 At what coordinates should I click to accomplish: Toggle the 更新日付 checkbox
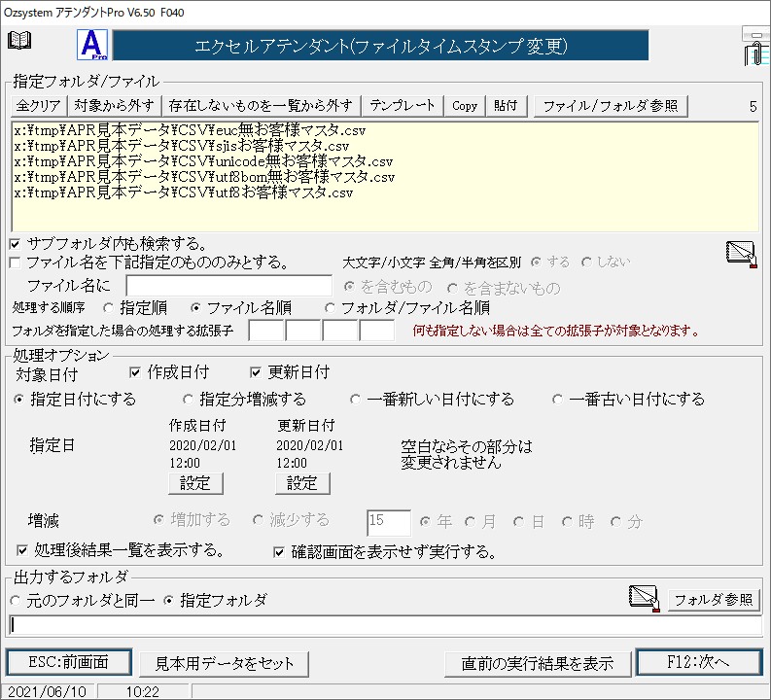point(255,372)
